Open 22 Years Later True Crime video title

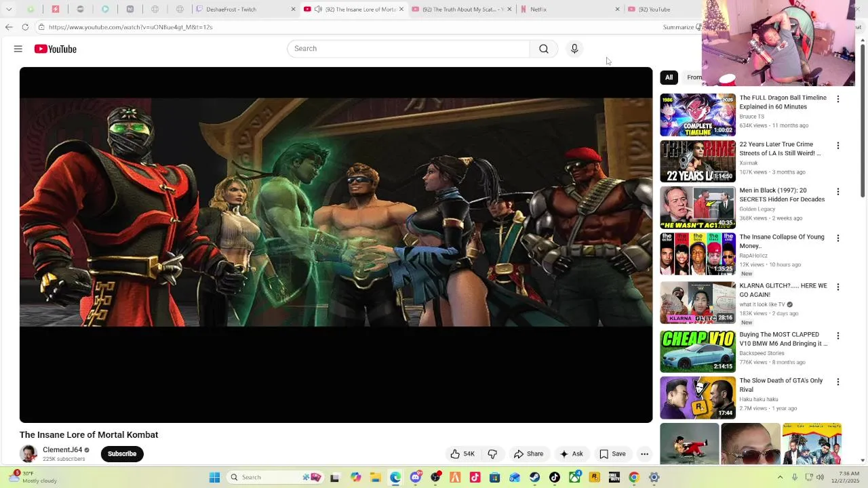[780, 148]
